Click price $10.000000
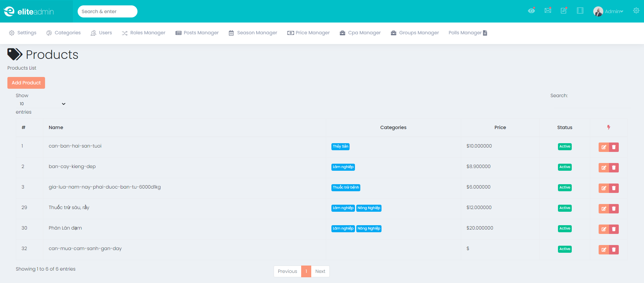The height and width of the screenshot is (283, 644). point(479,146)
